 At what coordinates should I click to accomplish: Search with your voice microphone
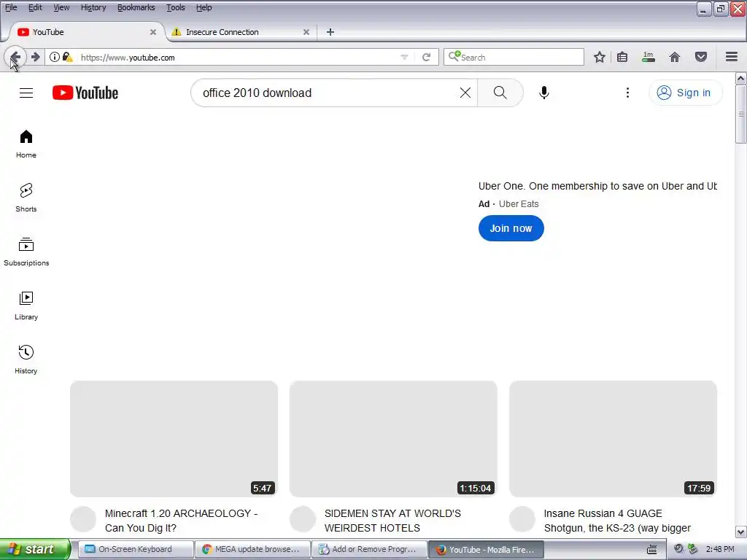(x=544, y=93)
